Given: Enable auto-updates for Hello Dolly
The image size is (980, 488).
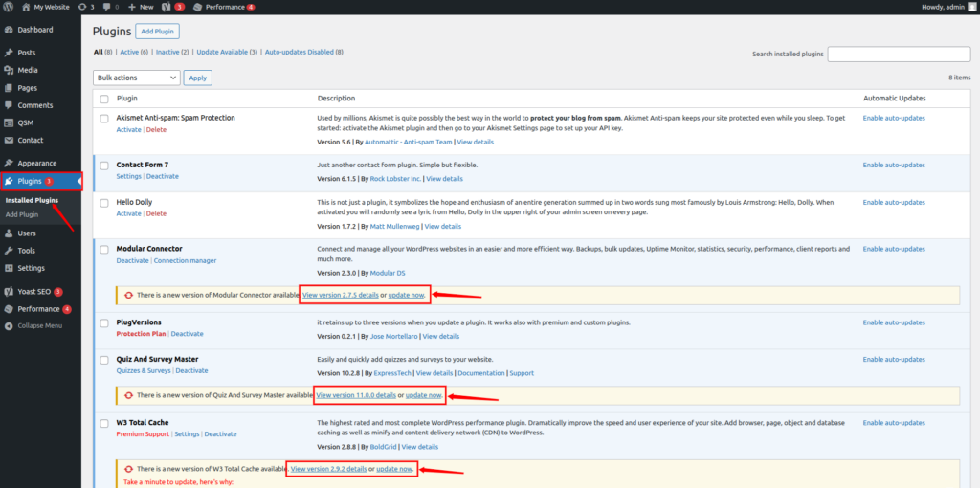Looking at the screenshot, I should (x=894, y=203).
